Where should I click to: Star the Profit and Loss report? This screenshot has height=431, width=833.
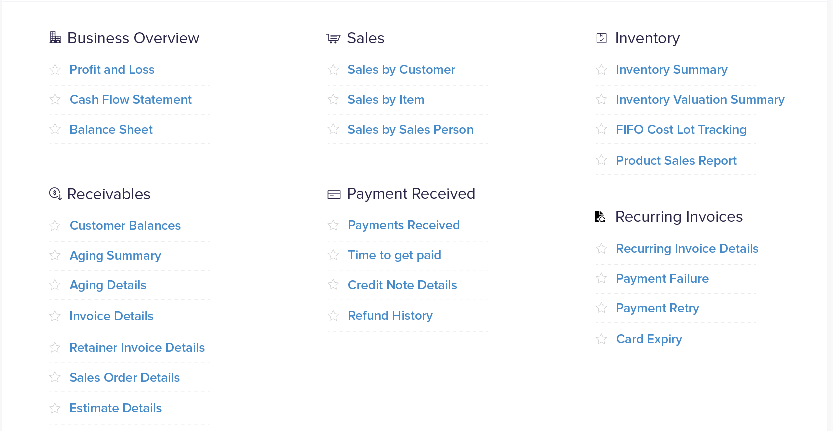point(55,70)
